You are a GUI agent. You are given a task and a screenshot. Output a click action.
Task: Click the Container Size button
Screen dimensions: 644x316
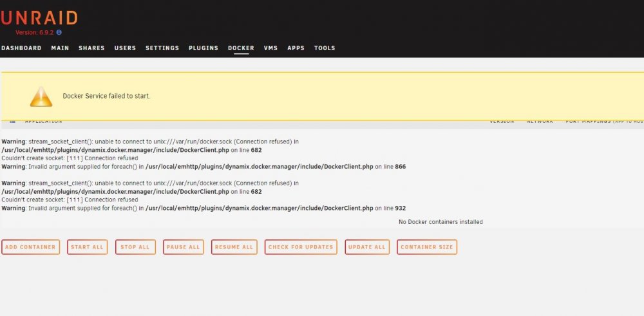pos(427,247)
